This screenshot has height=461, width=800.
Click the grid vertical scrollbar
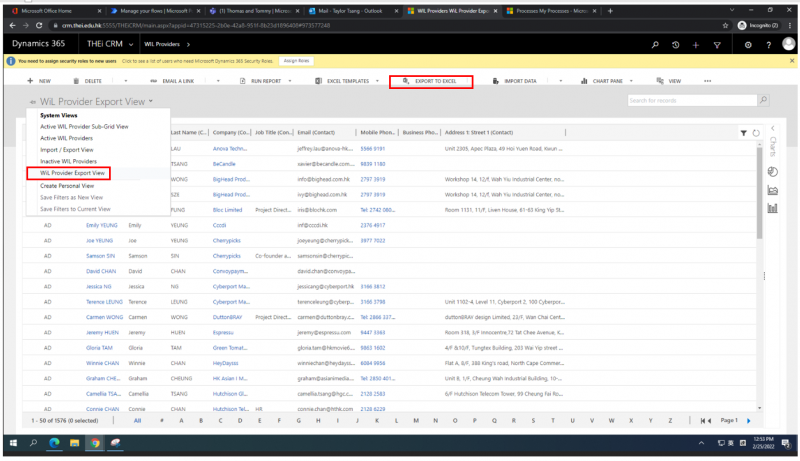759,194
